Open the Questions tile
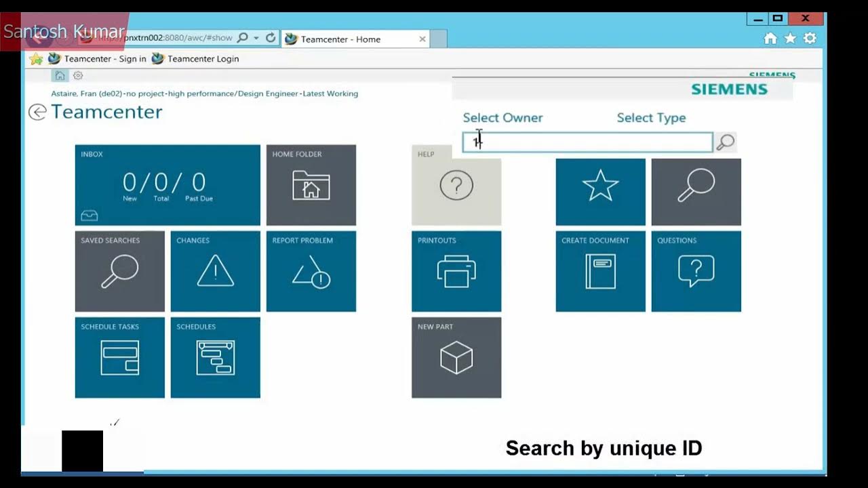This screenshot has width=868, height=488. click(x=696, y=271)
